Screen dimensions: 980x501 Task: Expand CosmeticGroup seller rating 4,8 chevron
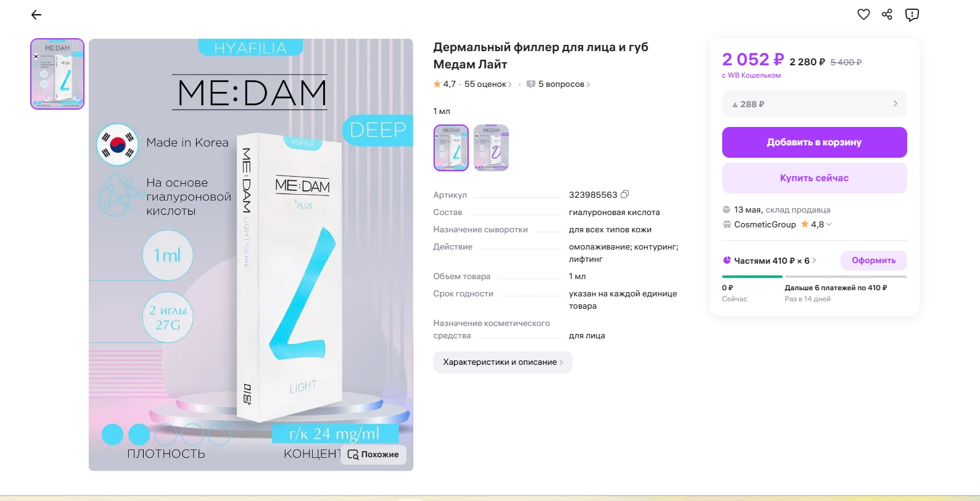(x=829, y=224)
